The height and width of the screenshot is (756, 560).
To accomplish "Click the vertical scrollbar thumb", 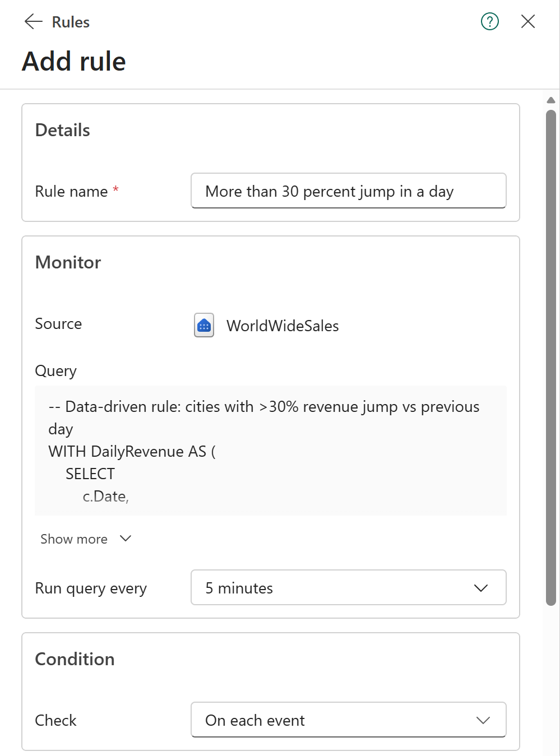I will (551, 358).
